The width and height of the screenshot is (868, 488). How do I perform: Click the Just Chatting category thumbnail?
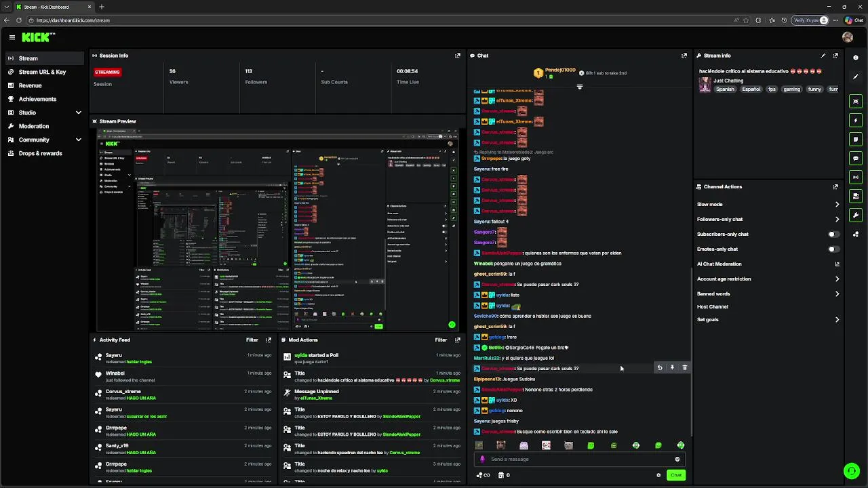(x=705, y=85)
